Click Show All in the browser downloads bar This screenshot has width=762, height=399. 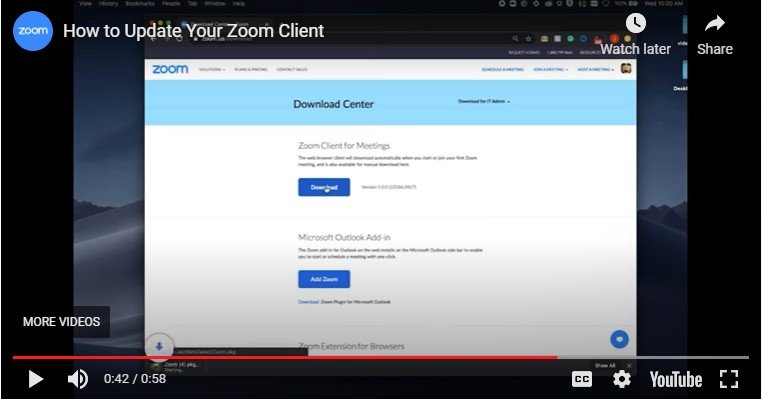(605, 365)
